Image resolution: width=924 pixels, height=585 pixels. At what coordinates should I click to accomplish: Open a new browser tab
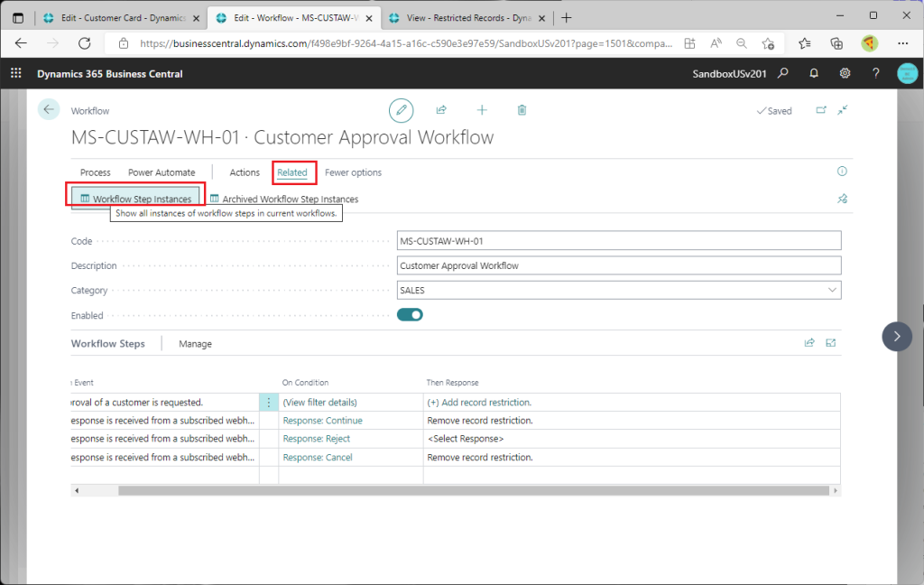[x=567, y=18]
